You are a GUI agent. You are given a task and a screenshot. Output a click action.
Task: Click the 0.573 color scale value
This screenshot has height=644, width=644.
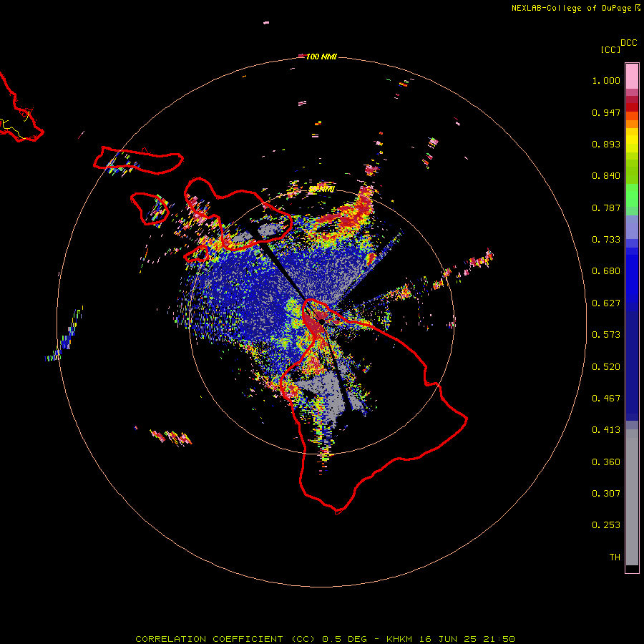click(x=606, y=335)
